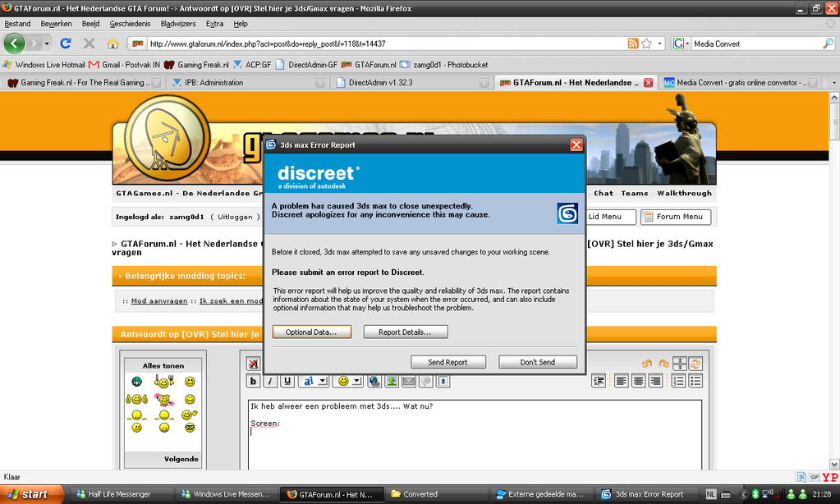The height and width of the screenshot is (504, 840).
Task: Switch editor mode with orange arrows icon
Action: (695, 364)
